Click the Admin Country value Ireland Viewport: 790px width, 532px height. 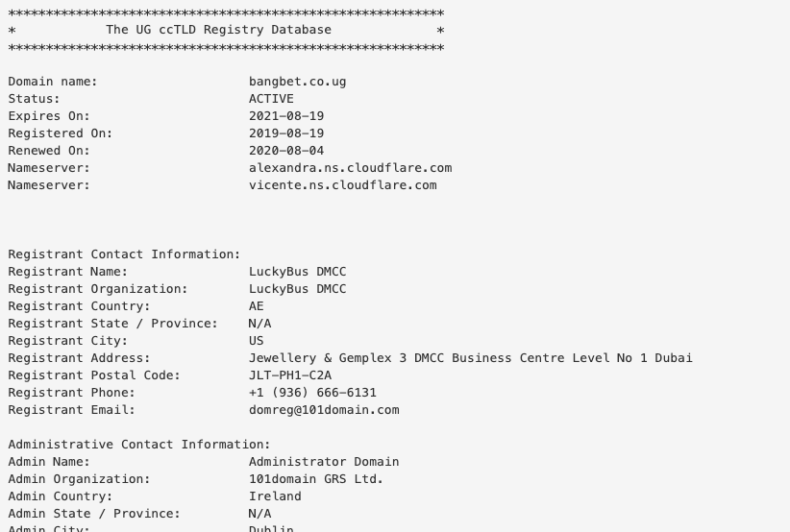[275, 496]
